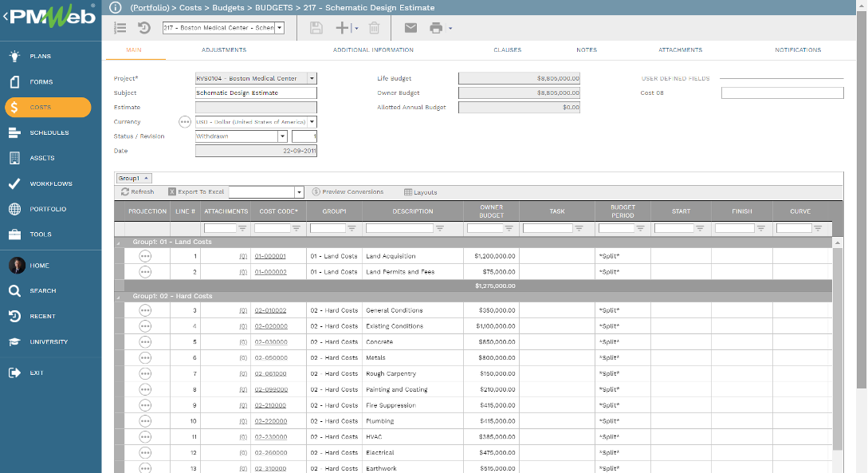This screenshot has height=473, width=868.
Task: Open the Portfolio module
Action: click(x=48, y=209)
